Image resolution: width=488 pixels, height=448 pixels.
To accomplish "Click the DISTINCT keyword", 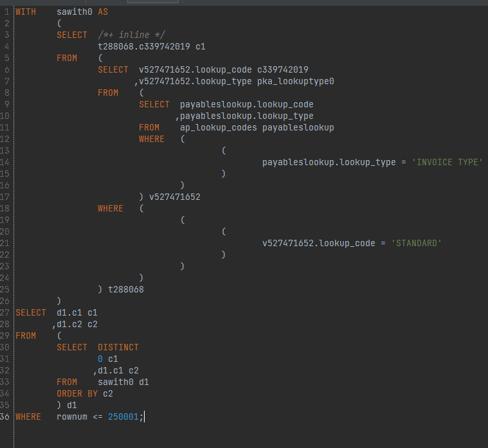I will [118, 348].
